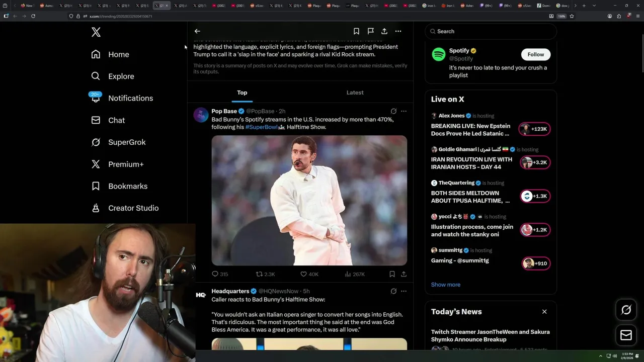The width and height of the screenshot is (644, 362).
Task: Follow the Spotify account
Action: [x=536, y=54]
